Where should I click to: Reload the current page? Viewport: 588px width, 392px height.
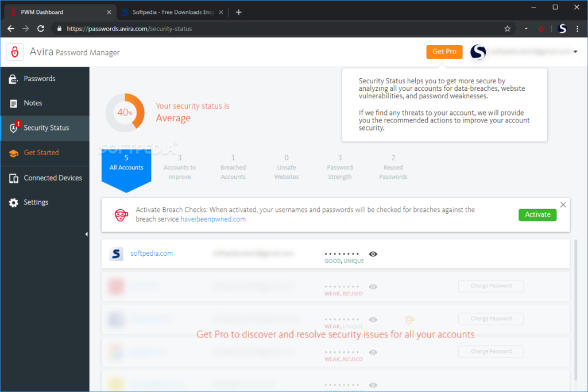click(x=41, y=29)
